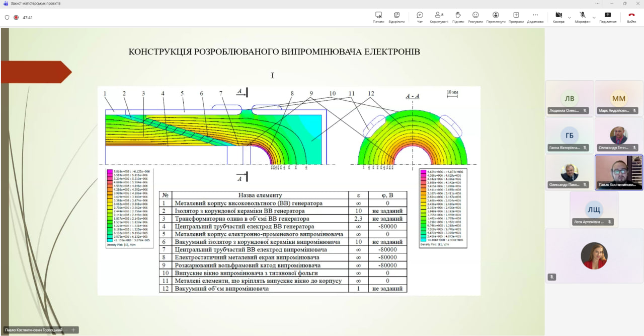Open the Чат (Chat) panel
Viewport: 644px width, 336px height.
point(420,17)
